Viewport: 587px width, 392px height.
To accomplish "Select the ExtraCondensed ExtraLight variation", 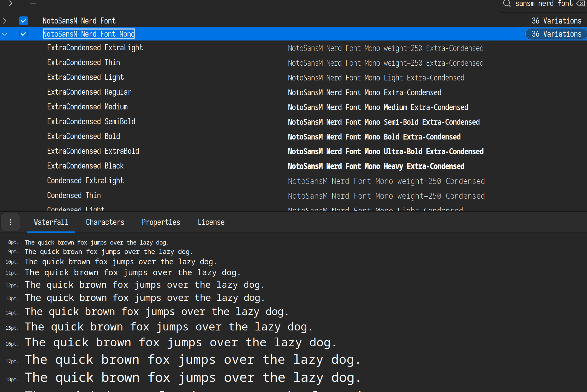I will [x=95, y=48].
